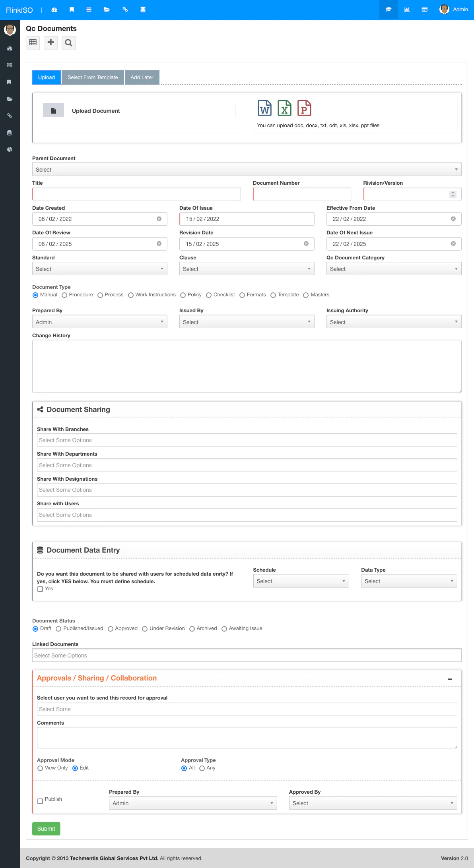Click the Title input field
Viewport: 474px width, 868px height.
[x=136, y=194]
